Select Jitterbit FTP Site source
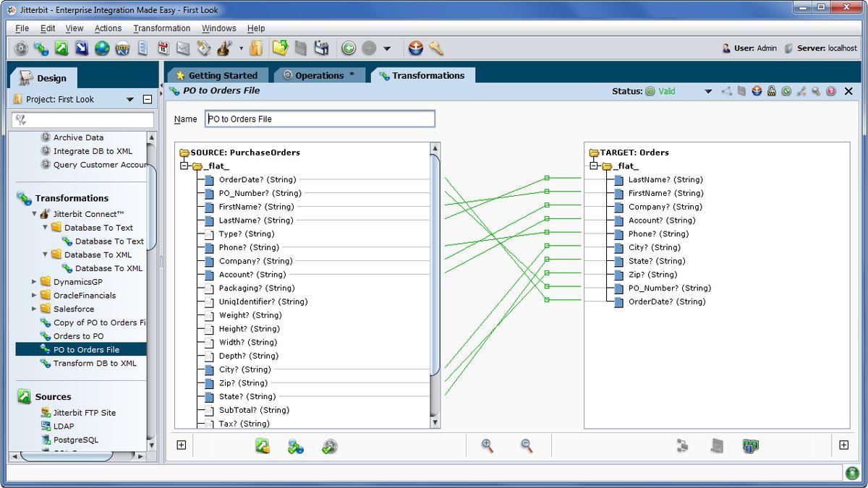 tap(85, 413)
